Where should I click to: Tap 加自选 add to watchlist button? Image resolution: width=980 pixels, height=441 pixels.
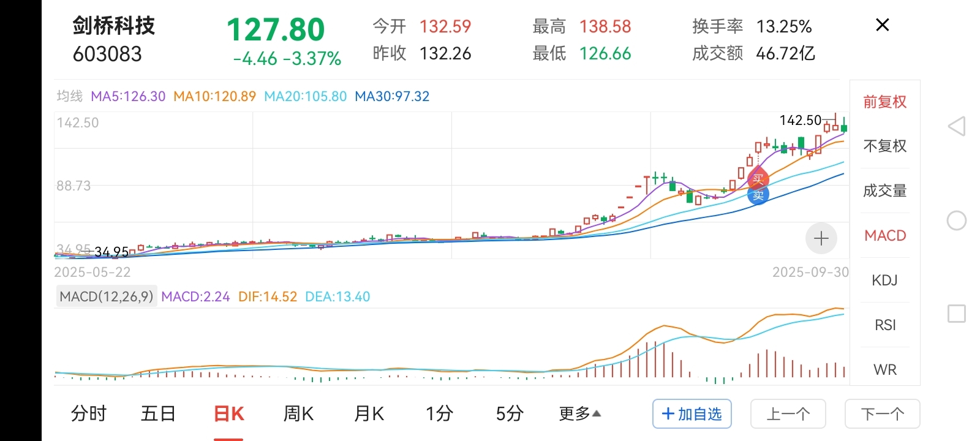pyautogui.click(x=692, y=414)
